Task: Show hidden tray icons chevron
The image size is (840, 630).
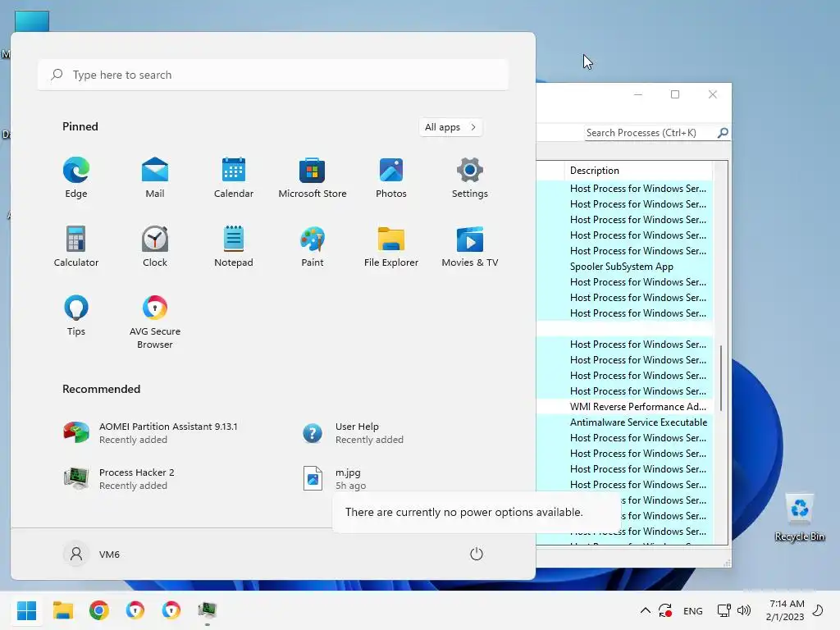Action: [646, 610]
